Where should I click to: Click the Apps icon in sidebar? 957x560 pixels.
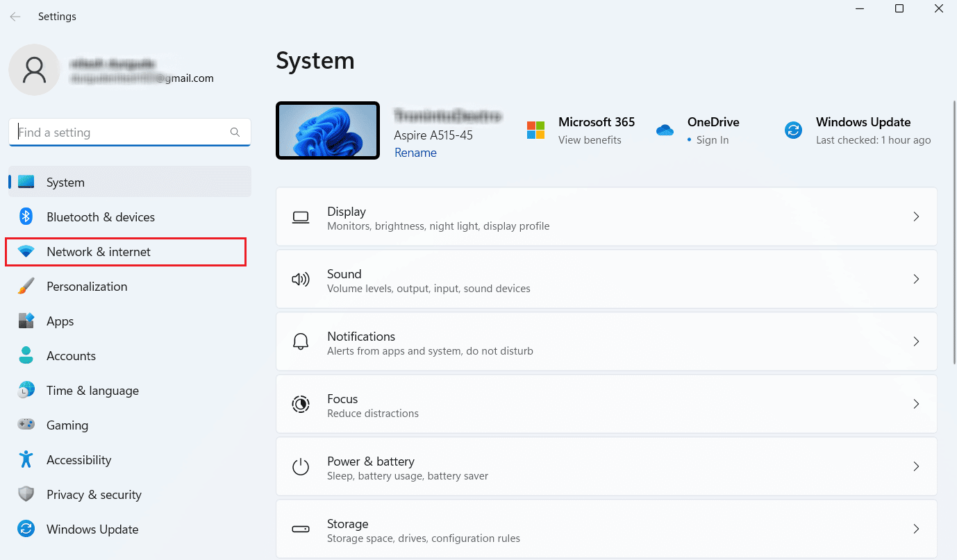(x=26, y=321)
